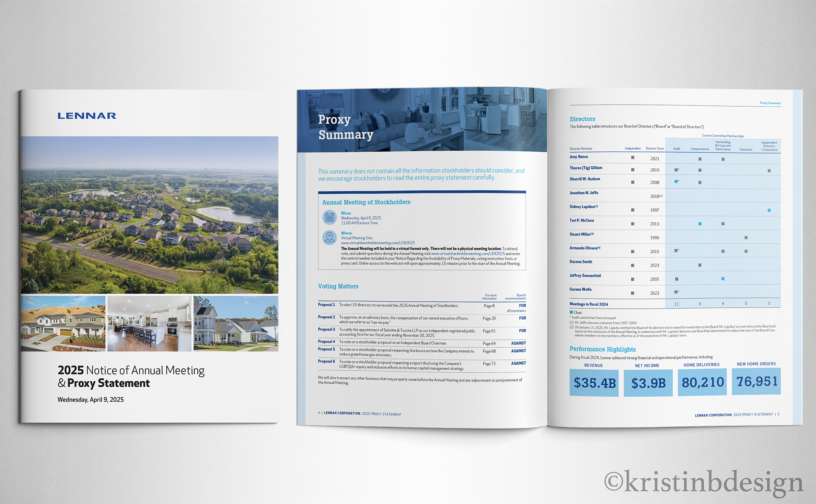The image size is (816, 504).
Task: Open the large aerial neighborhood photo on cover
Action: click(150, 215)
